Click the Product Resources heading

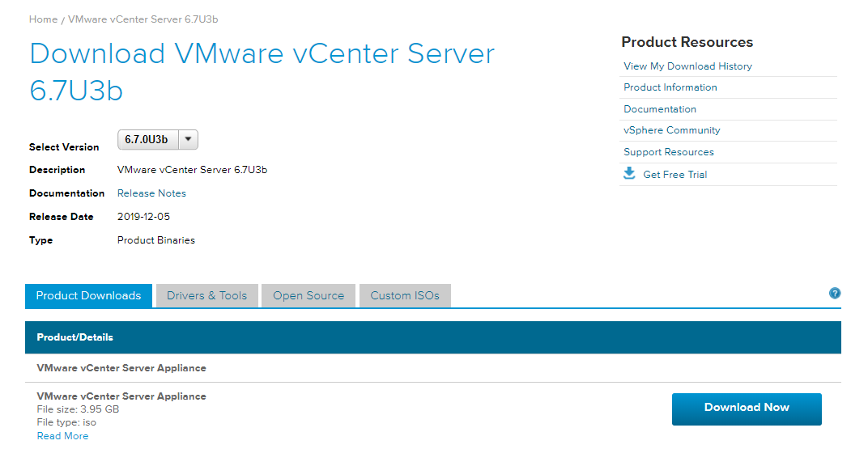(687, 42)
